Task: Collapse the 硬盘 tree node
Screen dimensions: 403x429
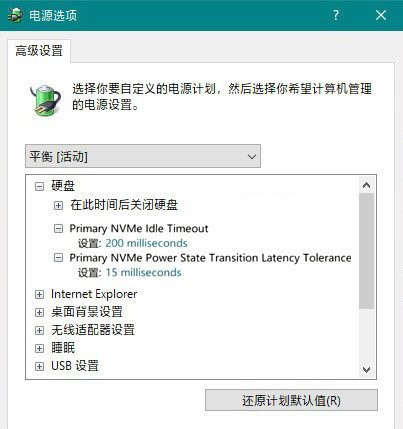Action: pyautogui.click(x=39, y=186)
